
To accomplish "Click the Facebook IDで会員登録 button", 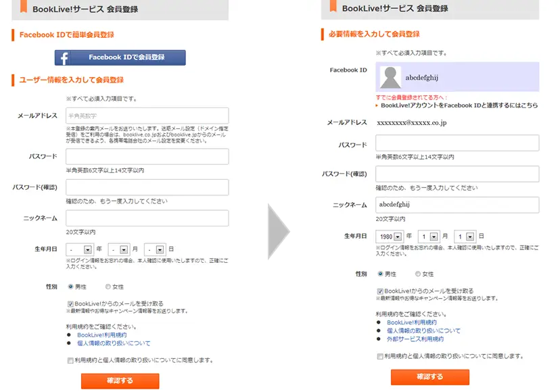I will coord(120,57).
